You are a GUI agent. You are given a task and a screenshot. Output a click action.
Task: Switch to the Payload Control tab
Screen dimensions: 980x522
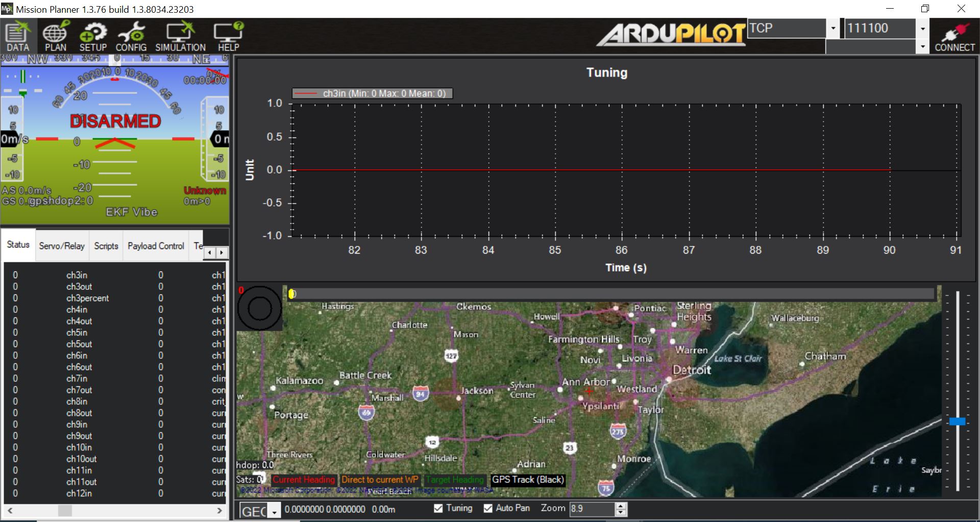(156, 246)
